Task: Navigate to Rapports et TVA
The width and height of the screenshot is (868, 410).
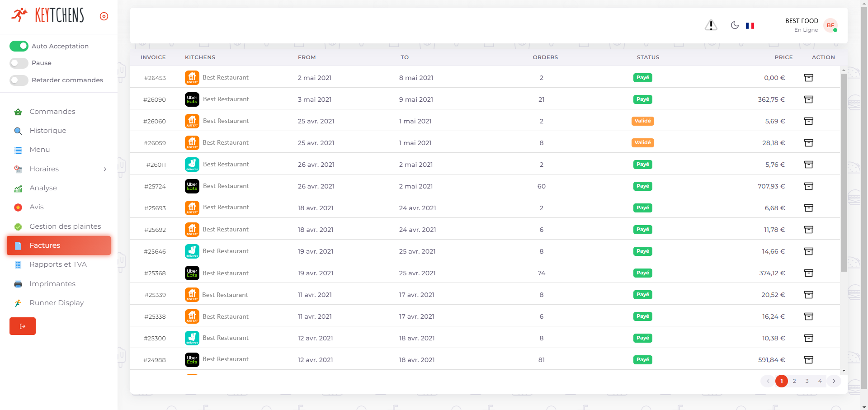Action: point(58,264)
